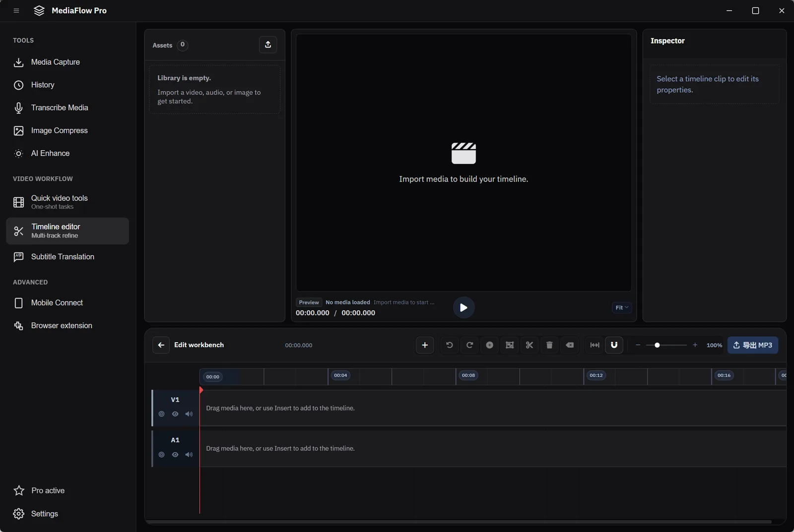Click the V1 'Drag media here' lane
The image size is (794, 532).
click(x=493, y=408)
